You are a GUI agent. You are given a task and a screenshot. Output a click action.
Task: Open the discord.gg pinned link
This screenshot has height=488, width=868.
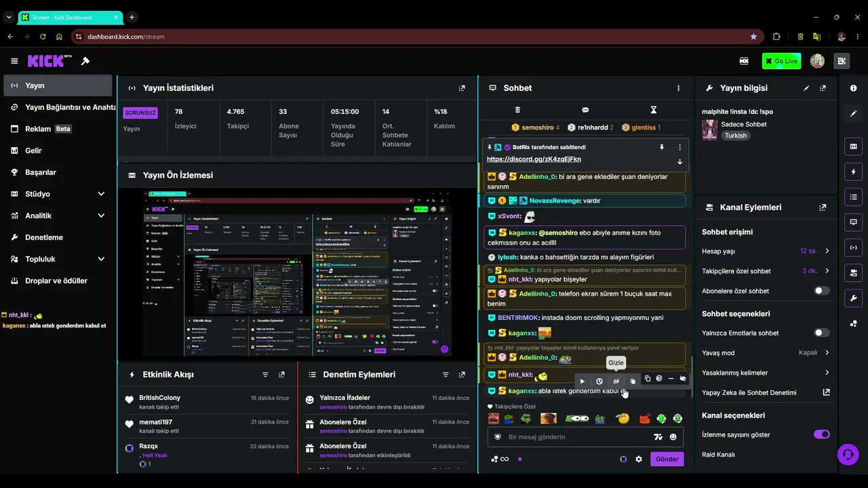534,159
